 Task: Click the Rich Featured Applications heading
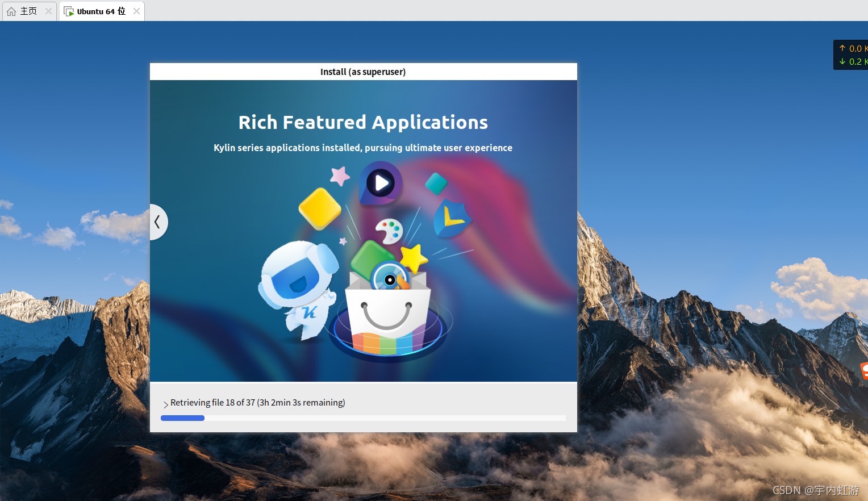tap(363, 122)
